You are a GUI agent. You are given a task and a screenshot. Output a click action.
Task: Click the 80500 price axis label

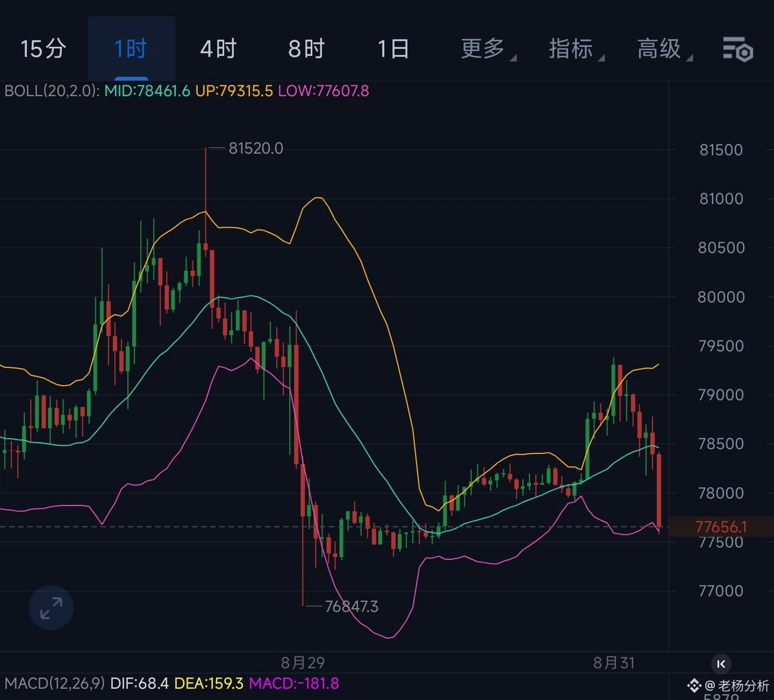coord(721,248)
